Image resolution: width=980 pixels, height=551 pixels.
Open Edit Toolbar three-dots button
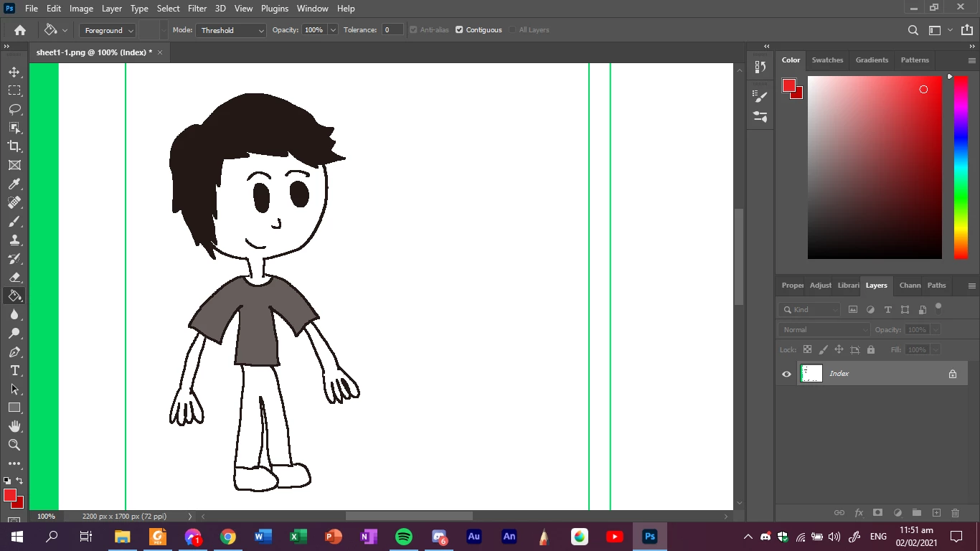pos(14,463)
